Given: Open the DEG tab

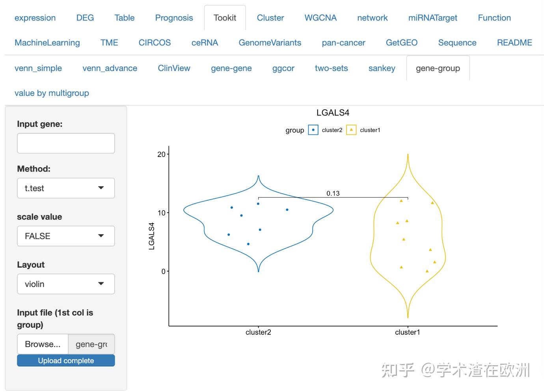Looking at the screenshot, I should click(85, 18).
